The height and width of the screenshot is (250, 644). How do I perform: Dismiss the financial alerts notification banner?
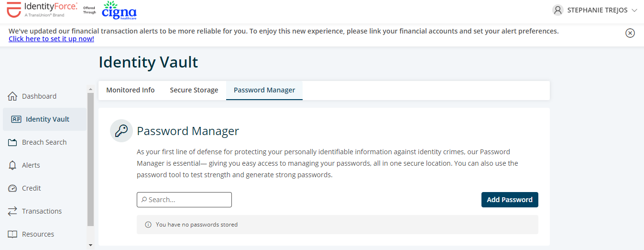tap(630, 33)
